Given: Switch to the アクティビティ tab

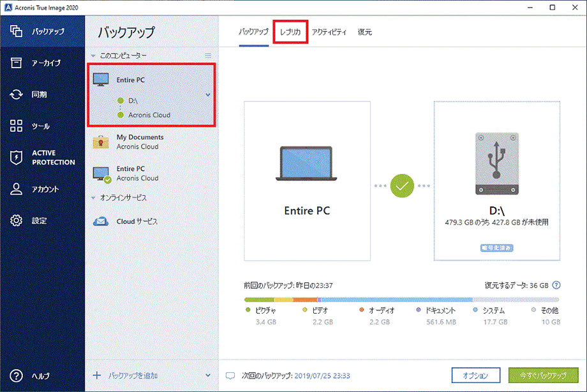Looking at the screenshot, I should point(329,32).
